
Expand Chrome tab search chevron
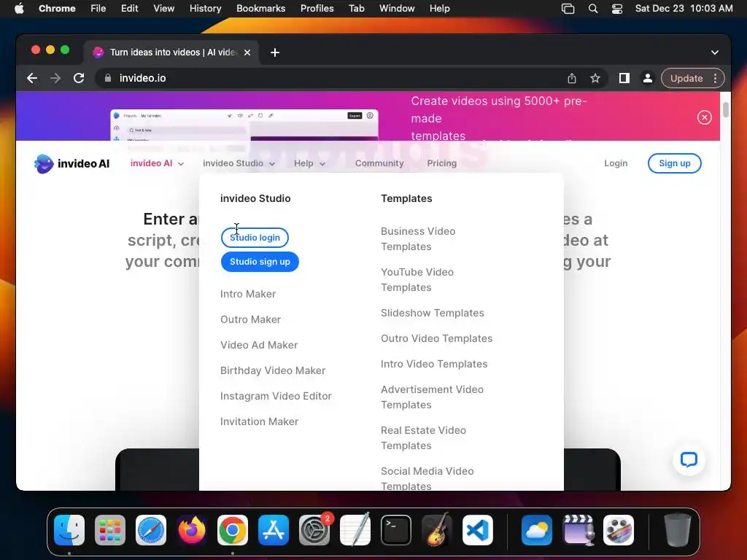715,52
